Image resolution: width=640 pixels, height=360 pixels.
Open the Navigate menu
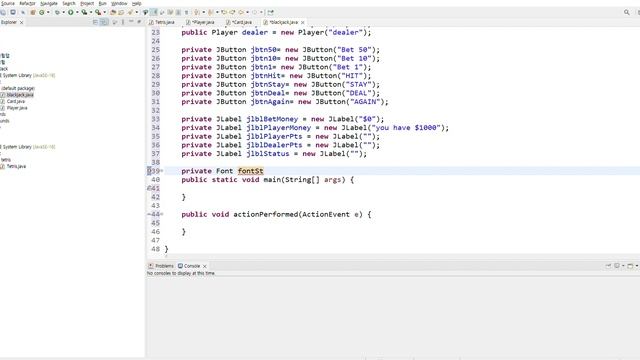point(49,3)
